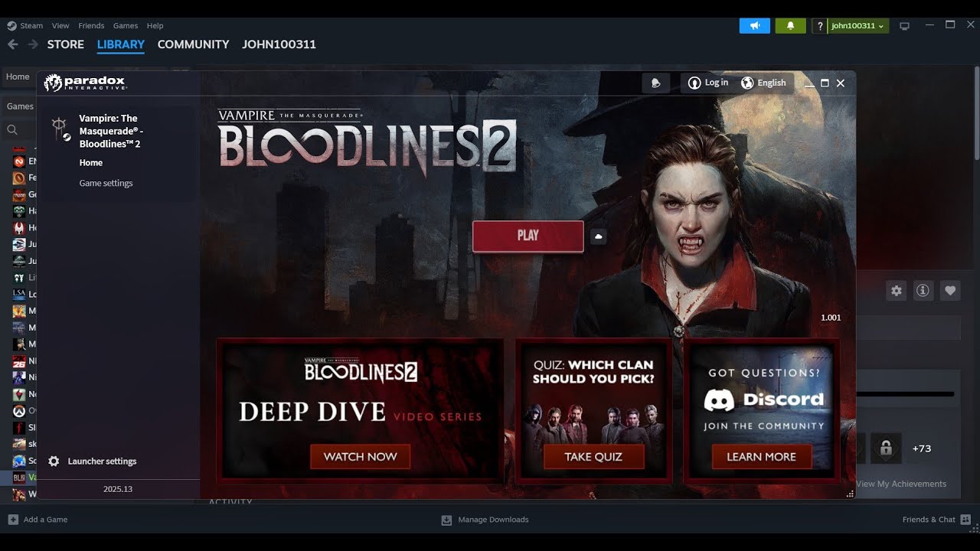Click the blue megaphone announcements icon in Steam
Viewport: 980px width, 551px height.
tap(755, 26)
